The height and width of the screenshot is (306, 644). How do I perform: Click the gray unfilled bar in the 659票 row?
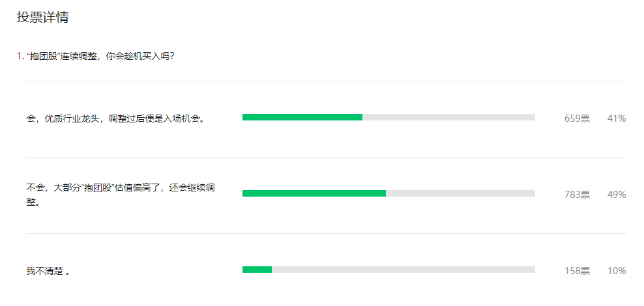448,117
